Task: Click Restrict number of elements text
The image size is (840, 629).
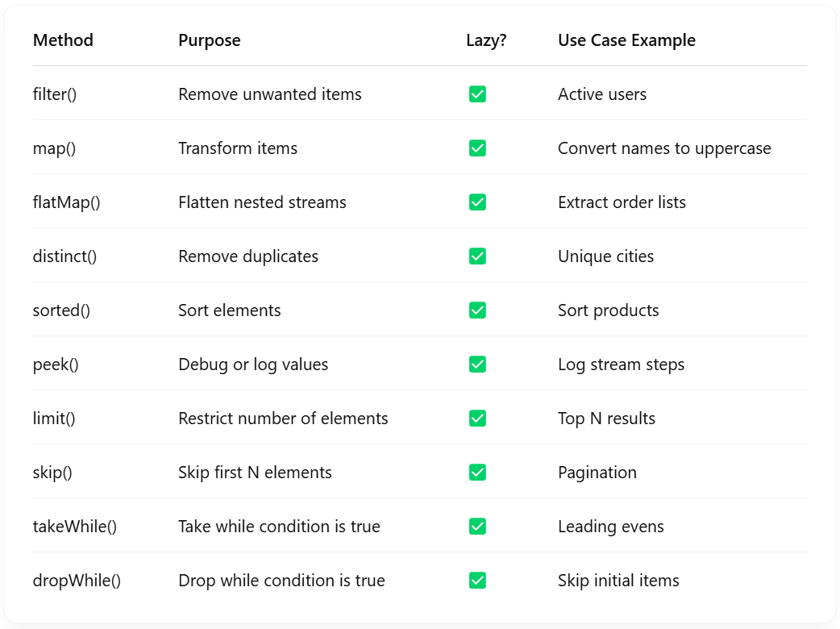Action: [x=283, y=419]
